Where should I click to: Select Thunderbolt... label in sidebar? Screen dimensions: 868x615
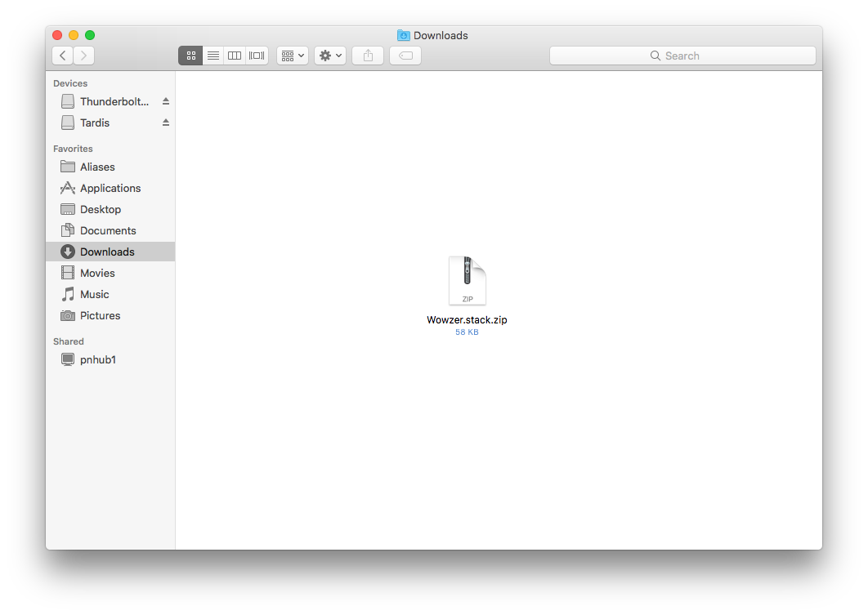tap(114, 101)
